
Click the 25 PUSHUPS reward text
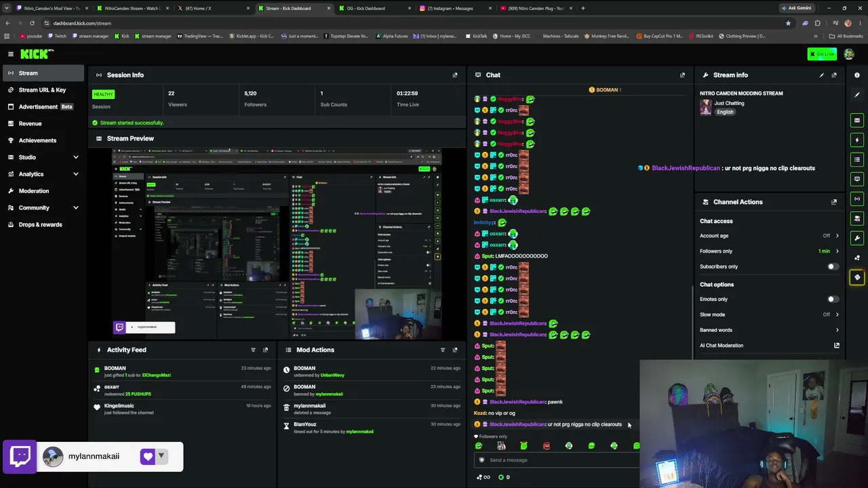coord(138,394)
